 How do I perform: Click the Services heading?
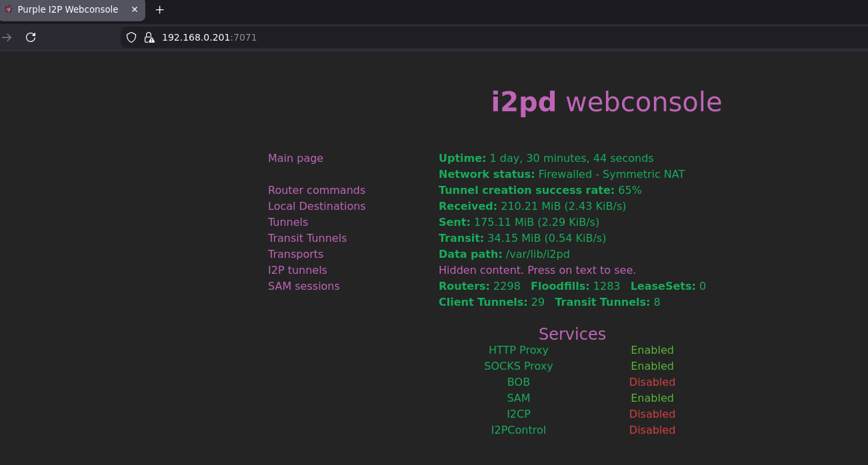tap(572, 334)
